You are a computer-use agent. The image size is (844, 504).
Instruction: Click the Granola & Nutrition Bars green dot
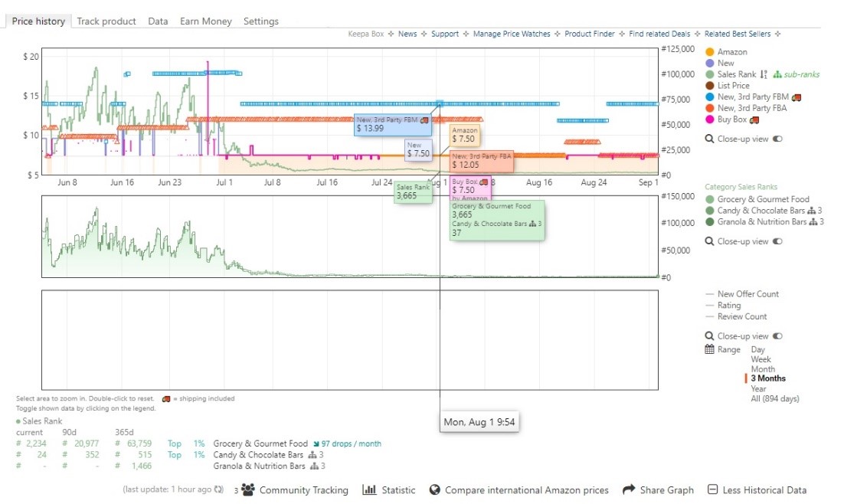(710, 222)
